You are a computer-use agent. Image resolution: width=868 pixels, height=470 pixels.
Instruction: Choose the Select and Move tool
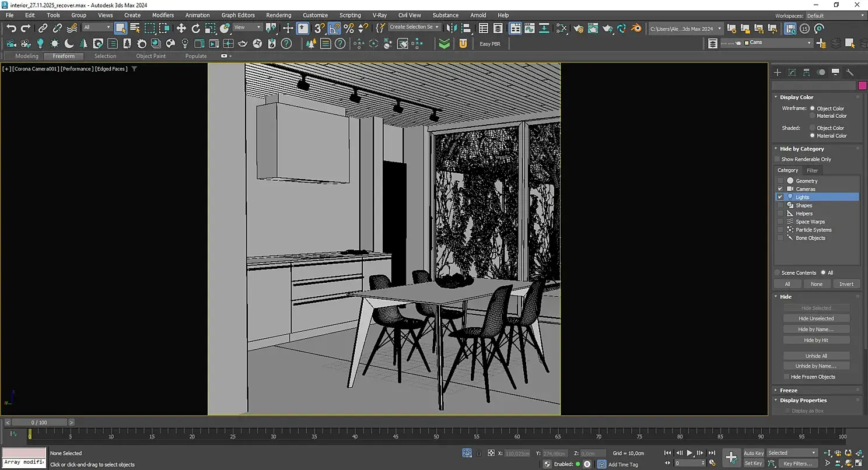181,28
